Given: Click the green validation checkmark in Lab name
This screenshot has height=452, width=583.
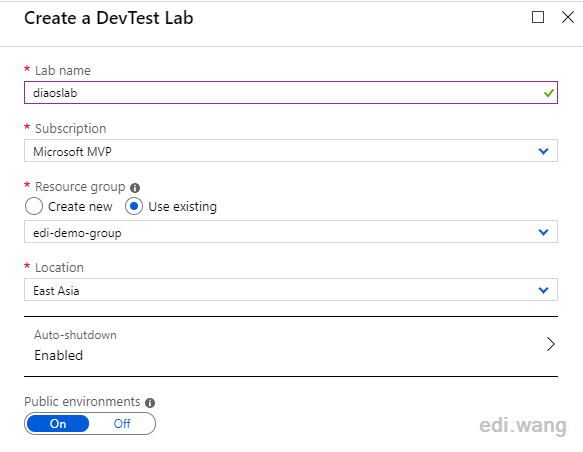Looking at the screenshot, I should coord(549,93).
